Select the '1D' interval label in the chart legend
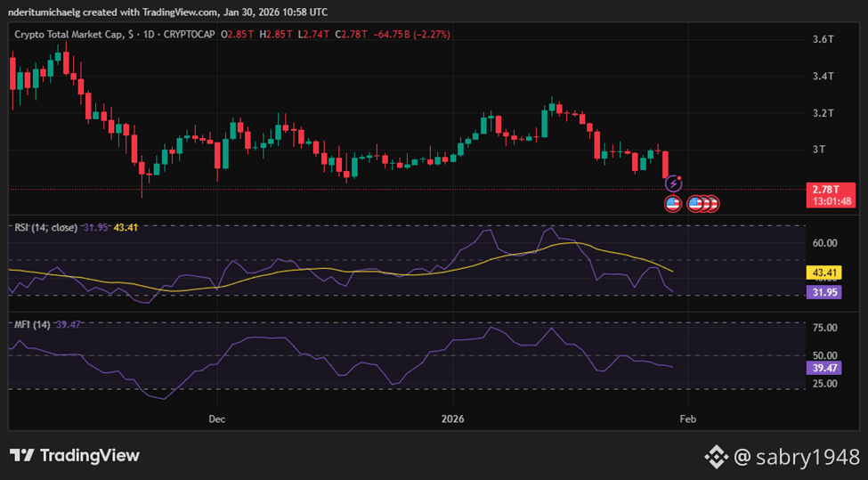 149,35
